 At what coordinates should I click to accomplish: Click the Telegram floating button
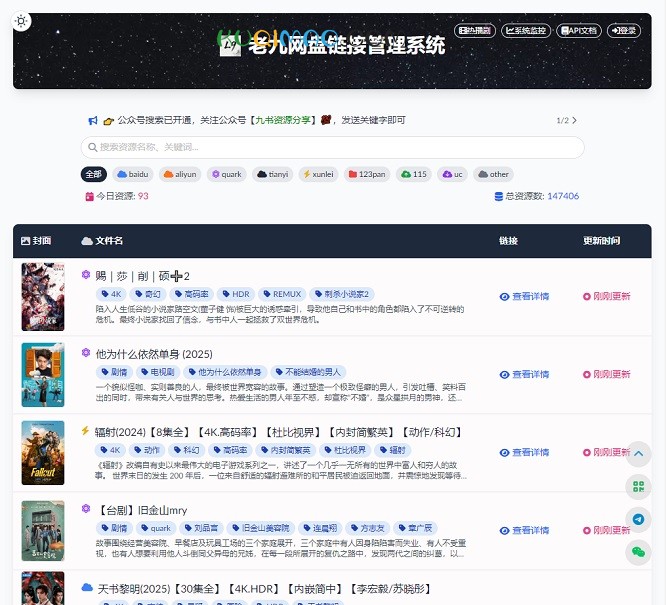(638, 519)
